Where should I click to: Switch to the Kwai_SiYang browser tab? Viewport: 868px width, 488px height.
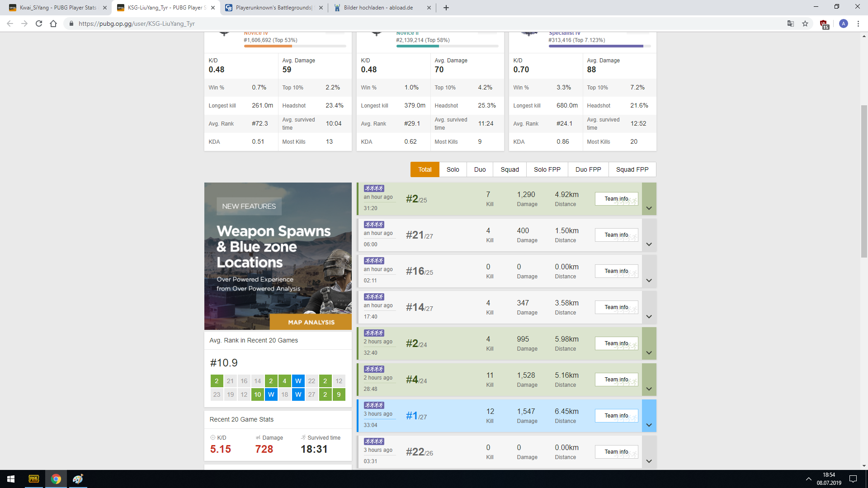[58, 8]
